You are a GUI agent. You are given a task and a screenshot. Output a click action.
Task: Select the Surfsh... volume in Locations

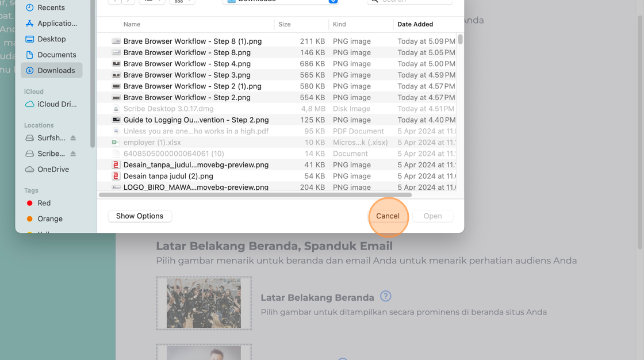tap(45, 138)
